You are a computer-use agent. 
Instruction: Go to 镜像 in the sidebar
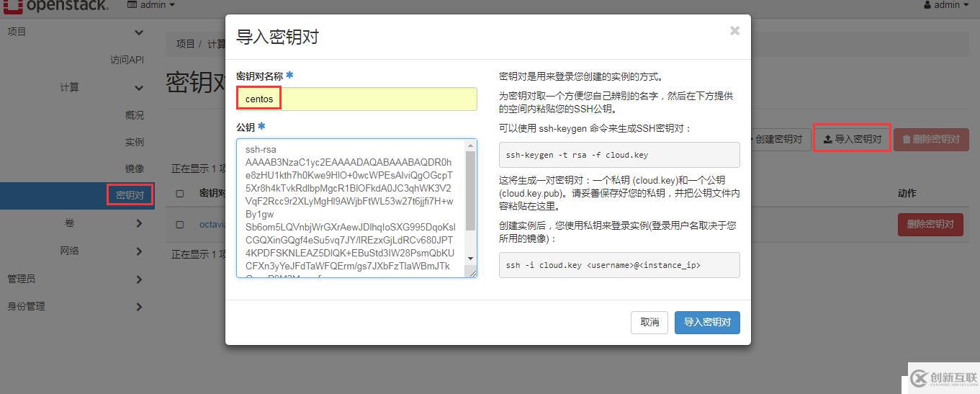(134, 169)
